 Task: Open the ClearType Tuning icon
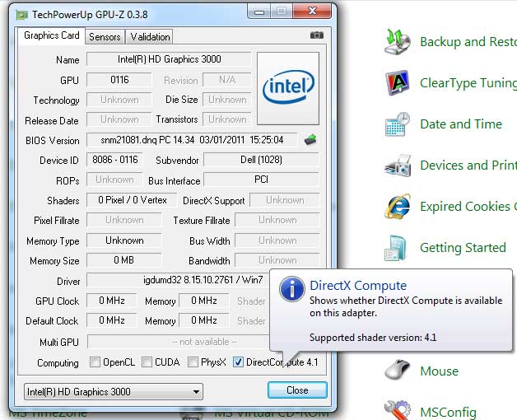coord(398,82)
